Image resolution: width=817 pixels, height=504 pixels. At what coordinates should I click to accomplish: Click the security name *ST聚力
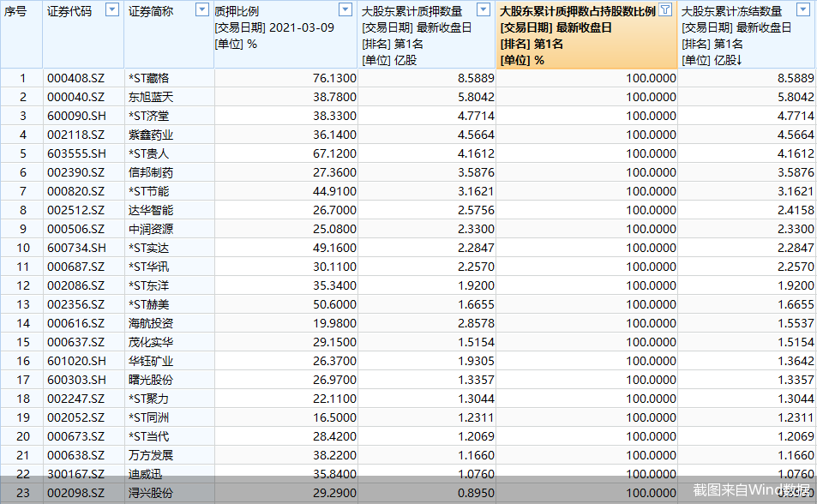[149, 399]
